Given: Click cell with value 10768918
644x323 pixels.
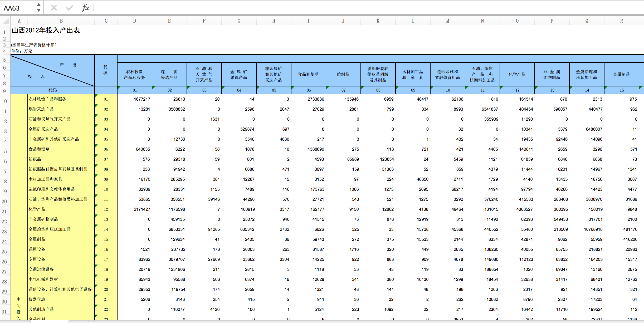Looking at the screenshot, I should (x=593, y=229).
